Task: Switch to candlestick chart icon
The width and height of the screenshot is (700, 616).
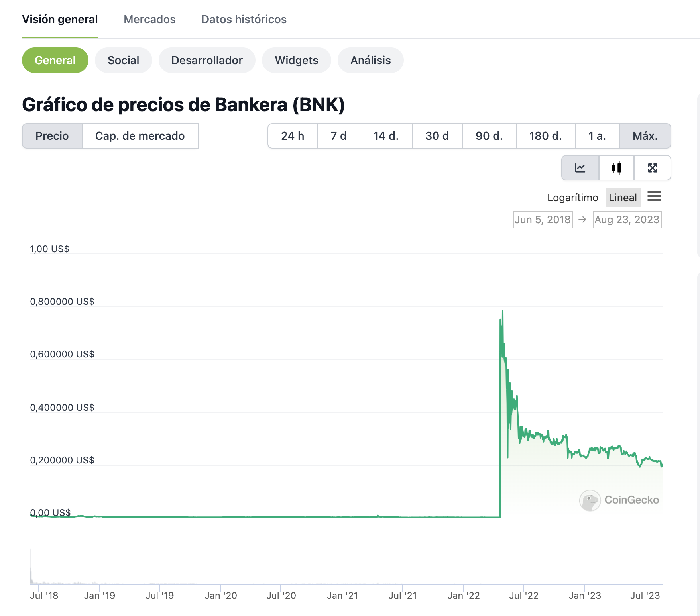Action: coord(616,168)
